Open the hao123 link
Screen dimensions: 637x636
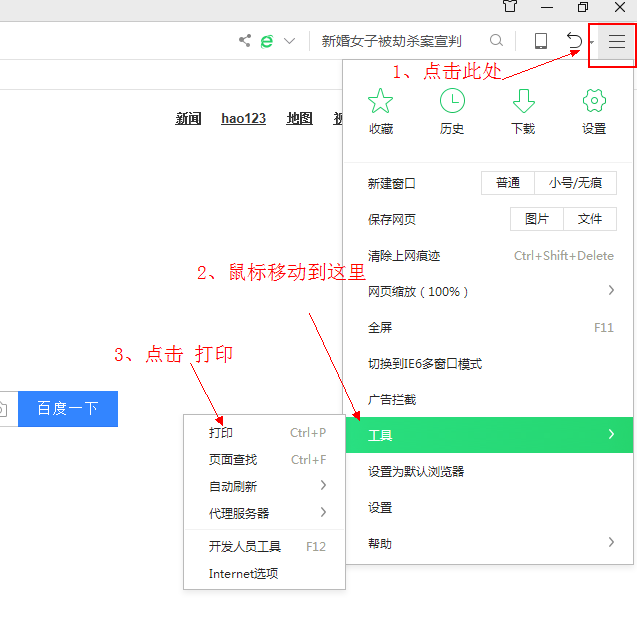click(243, 118)
